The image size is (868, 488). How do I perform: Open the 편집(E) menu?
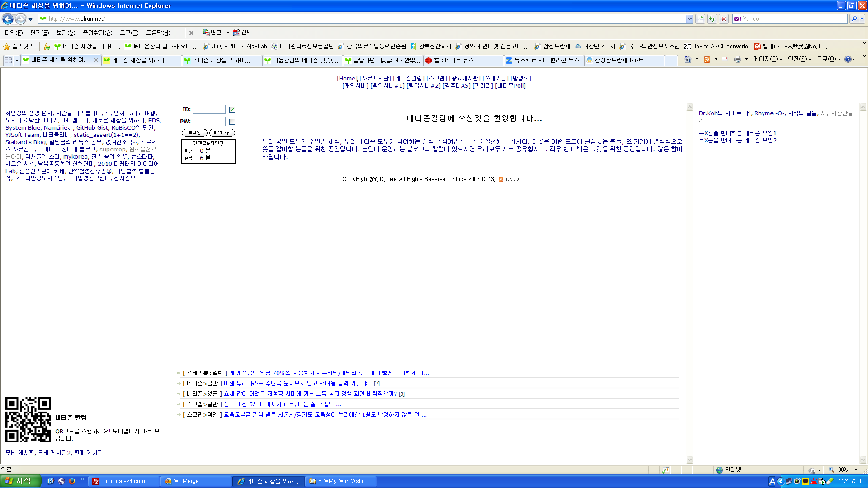pyautogui.click(x=39, y=33)
